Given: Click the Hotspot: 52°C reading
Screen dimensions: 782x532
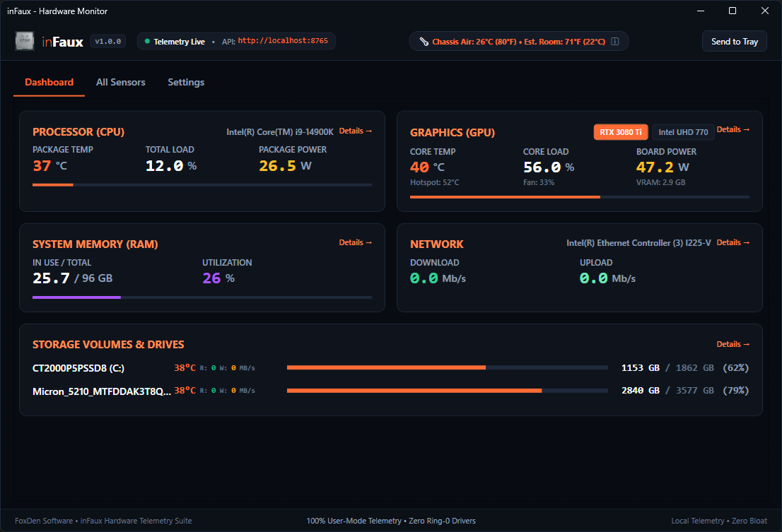Looking at the screenshot, I should pos(434,183).
